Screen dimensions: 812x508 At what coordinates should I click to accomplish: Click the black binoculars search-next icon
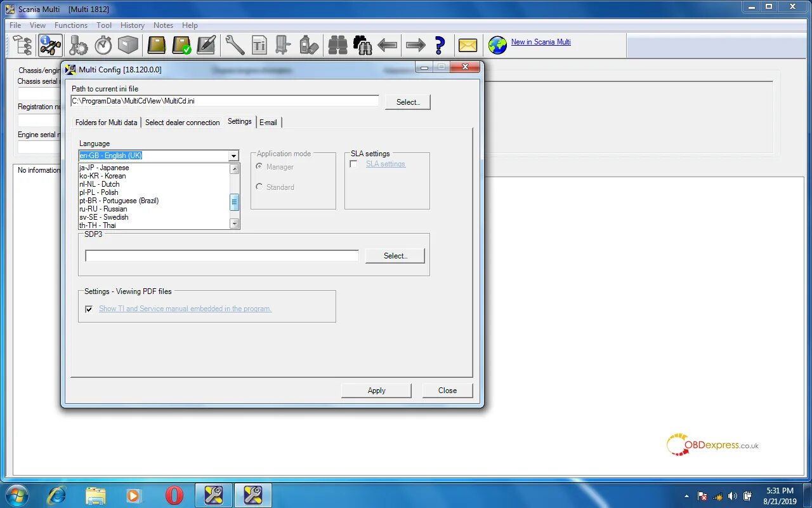coord(362,45)
